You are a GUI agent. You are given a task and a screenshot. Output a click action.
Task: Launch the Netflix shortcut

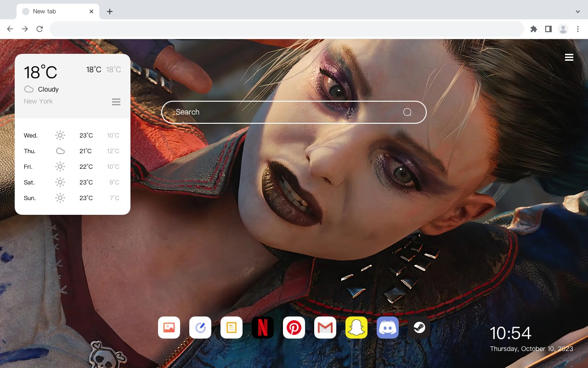263,328
